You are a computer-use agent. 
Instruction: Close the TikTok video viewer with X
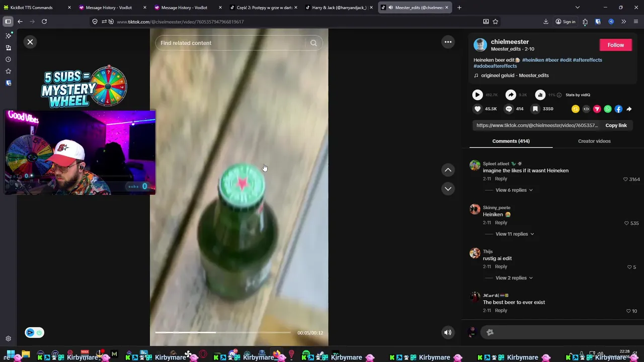tap(30, 42)
